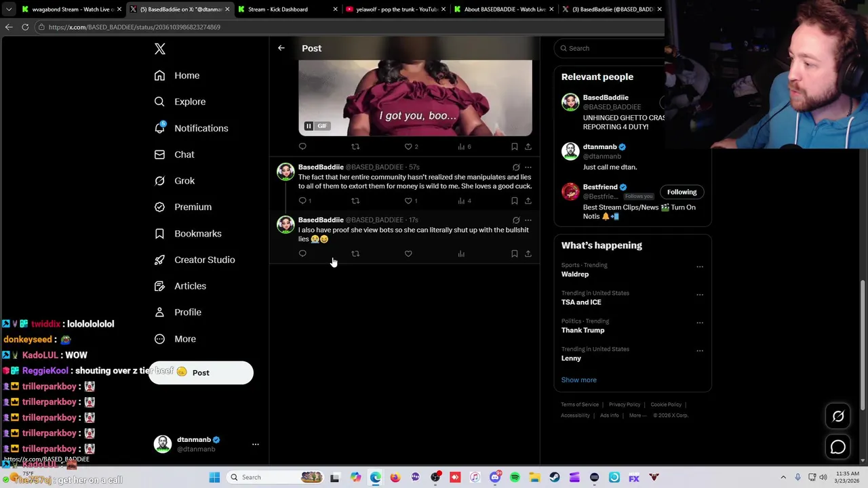Open Creator Studio in the sidebar

[x=195, y=260]
